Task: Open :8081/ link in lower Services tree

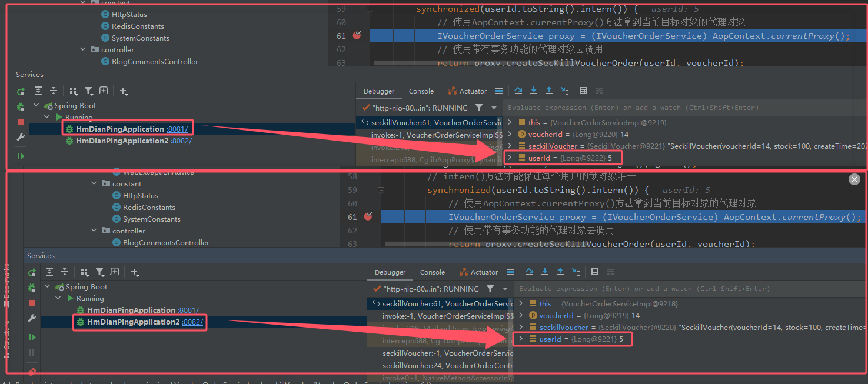Action: [188, 310]
